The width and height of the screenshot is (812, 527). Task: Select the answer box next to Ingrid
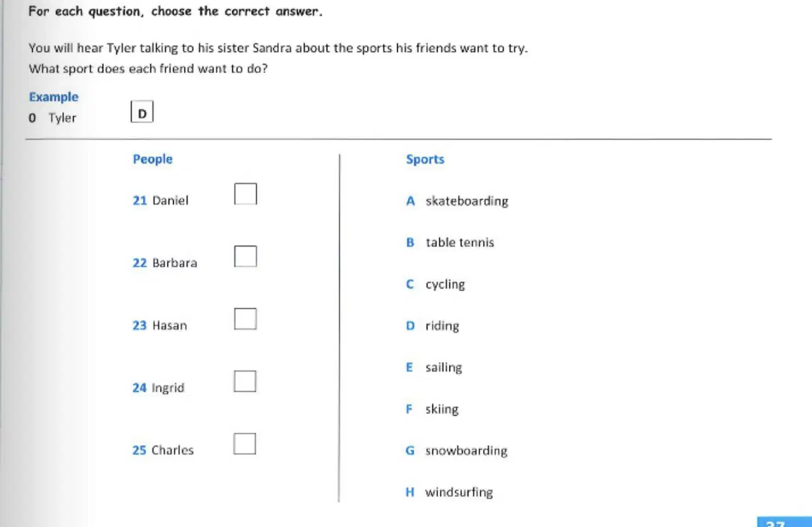tap(245, 381)
